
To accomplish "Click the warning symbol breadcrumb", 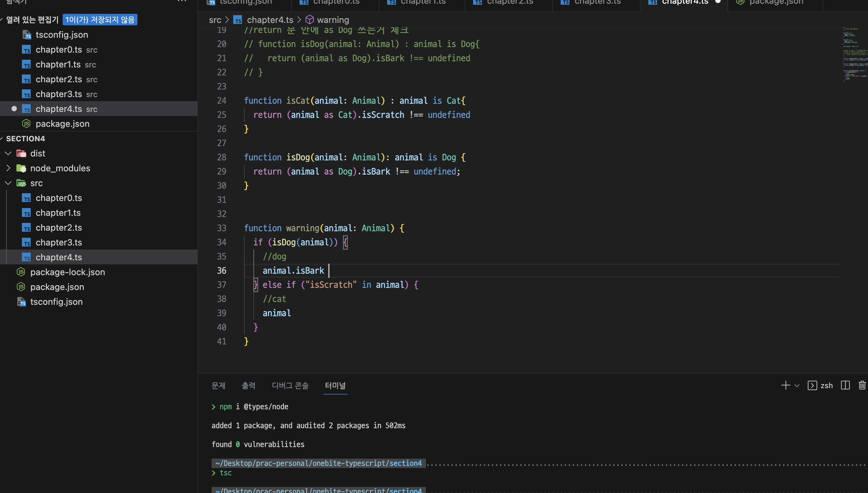I will click(333, 20).
